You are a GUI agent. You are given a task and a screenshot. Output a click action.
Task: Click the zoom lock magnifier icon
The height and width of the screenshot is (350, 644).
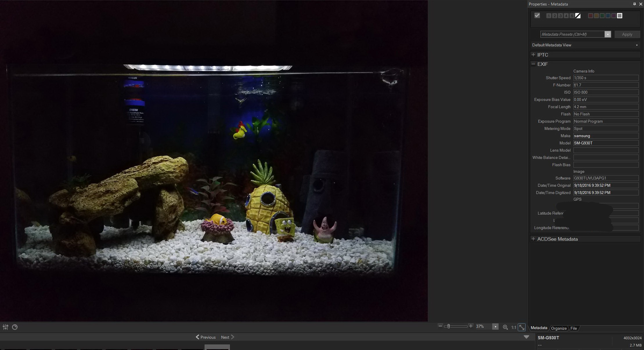coord(505,327)
